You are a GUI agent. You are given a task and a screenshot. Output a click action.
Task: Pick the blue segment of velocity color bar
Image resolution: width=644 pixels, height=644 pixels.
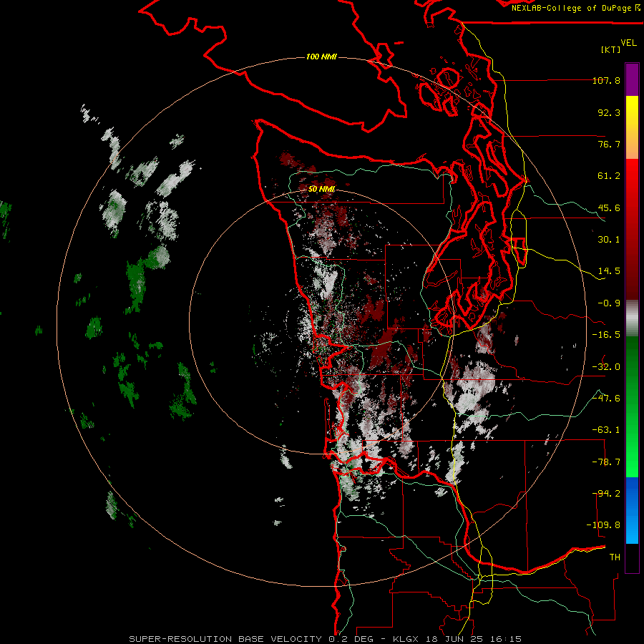point(632,510)
